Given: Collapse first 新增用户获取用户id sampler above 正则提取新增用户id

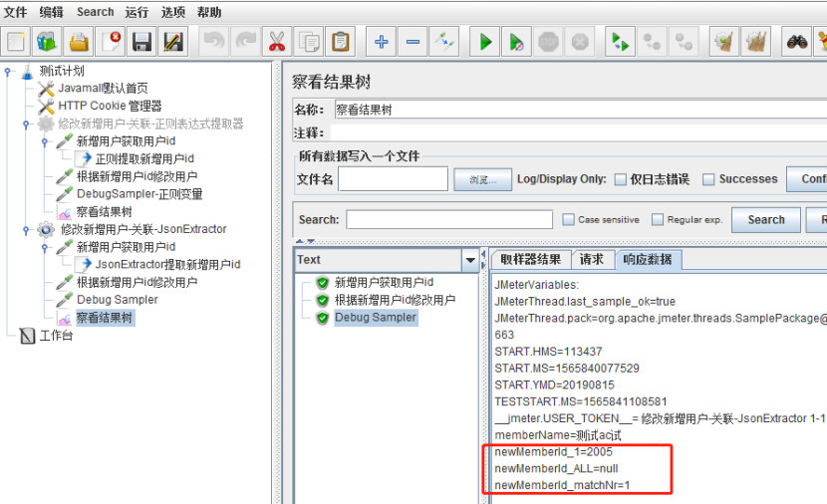Looking at the screenshot, I should [x=44, y=141].
